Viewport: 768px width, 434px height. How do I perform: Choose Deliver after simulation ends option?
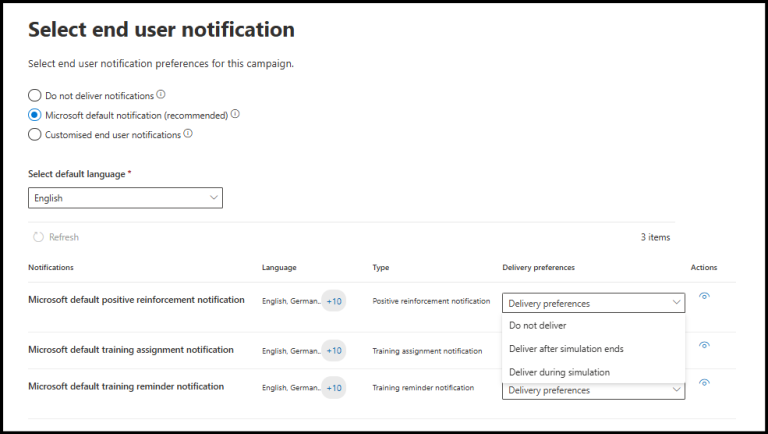point(565,349)
